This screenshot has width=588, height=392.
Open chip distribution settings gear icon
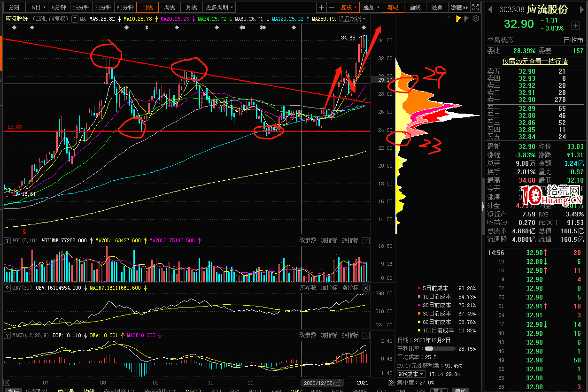(x=476, y=18)
